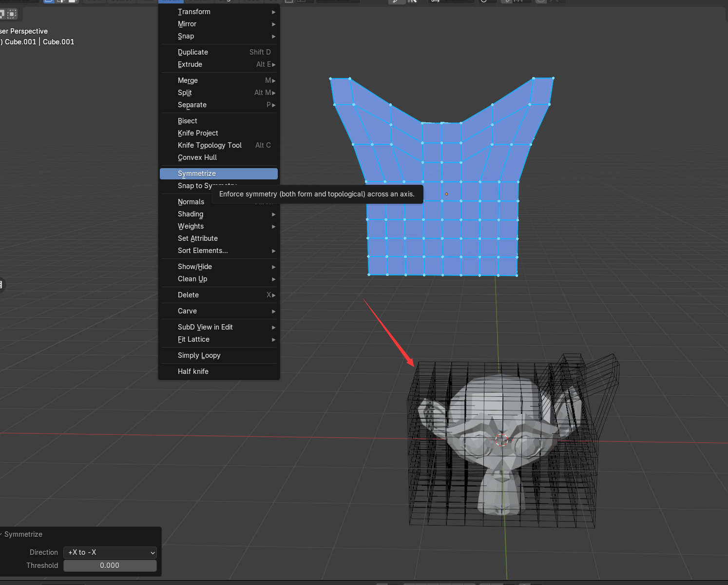Image resolution: width=728 pixels, height=585 pixels.
Task: Open the Carve submenu
Action: [x=219, y=311]
